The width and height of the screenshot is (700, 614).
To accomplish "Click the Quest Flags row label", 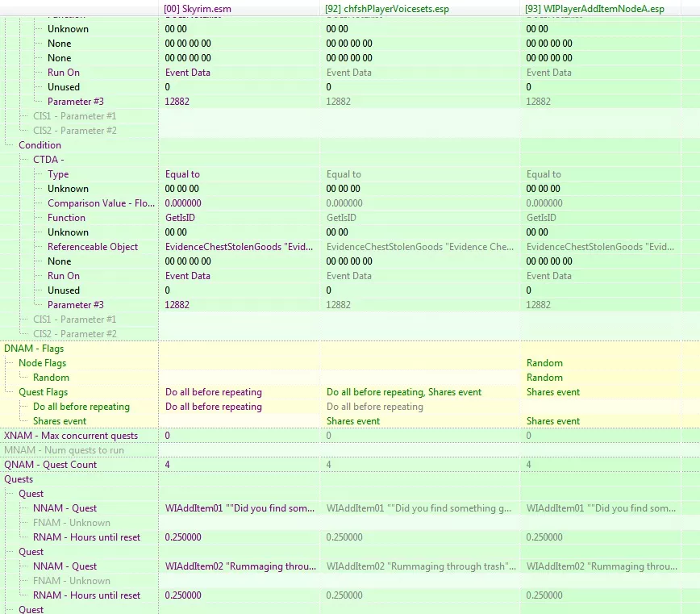I will (x=44, y=392).
